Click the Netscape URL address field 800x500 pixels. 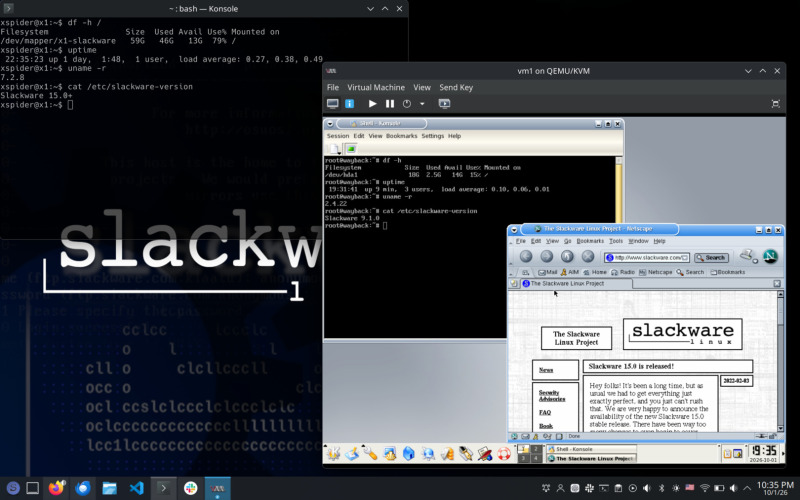tap(646, 258)
